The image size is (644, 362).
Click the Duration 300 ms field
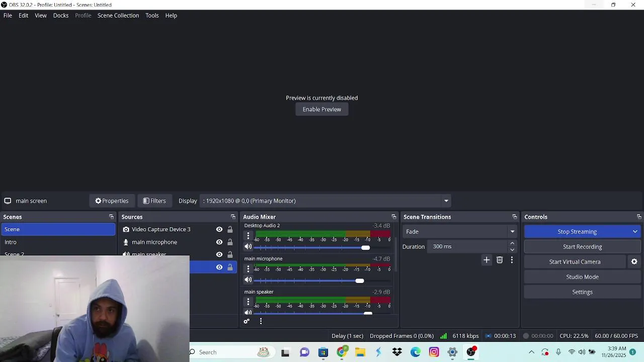[468, 246]
